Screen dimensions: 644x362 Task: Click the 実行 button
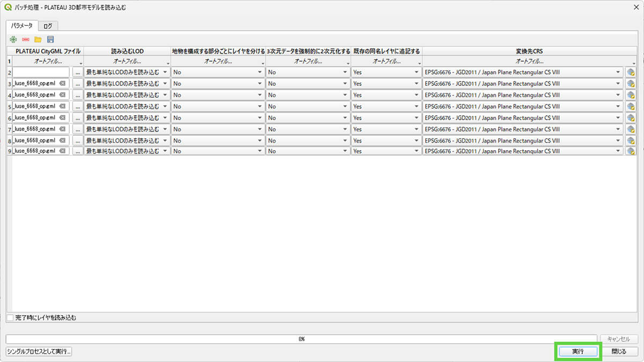tap(577, 351)
